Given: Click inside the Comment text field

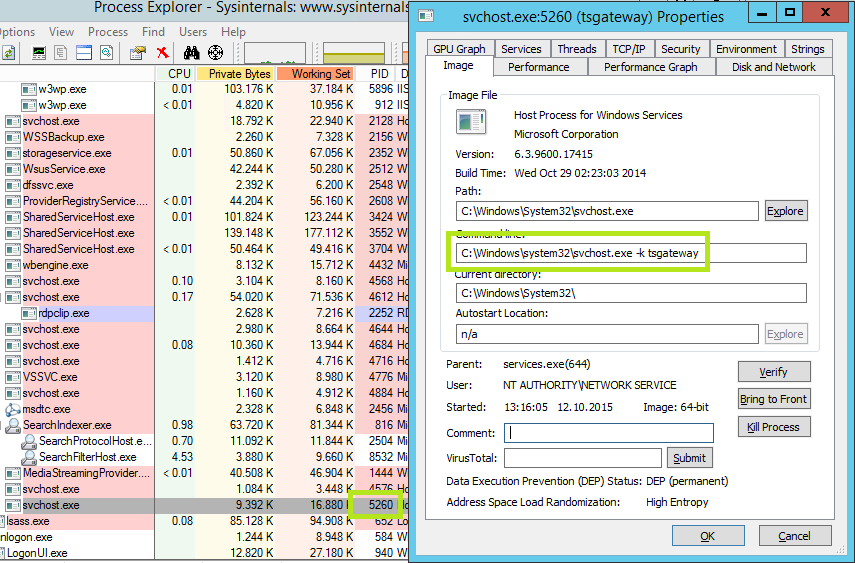Looking at the screenshot, I should pyautogui.click(x=608, y=433).
